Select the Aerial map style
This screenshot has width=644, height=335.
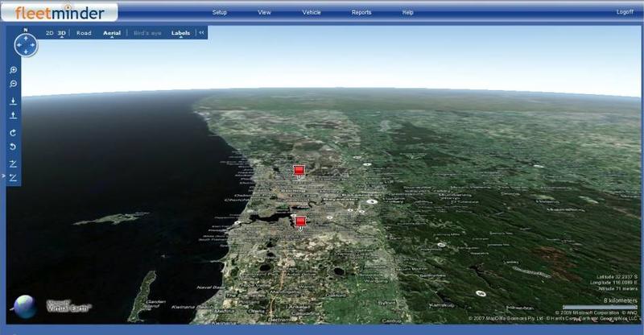click(112, 33)
